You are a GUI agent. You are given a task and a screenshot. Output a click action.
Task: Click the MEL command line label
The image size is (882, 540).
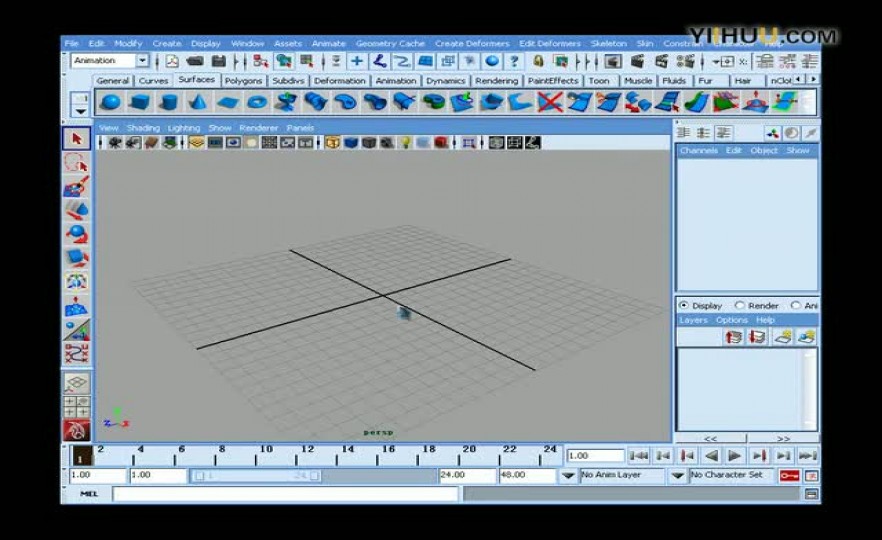pyautogui.click(x=88, y=494)
